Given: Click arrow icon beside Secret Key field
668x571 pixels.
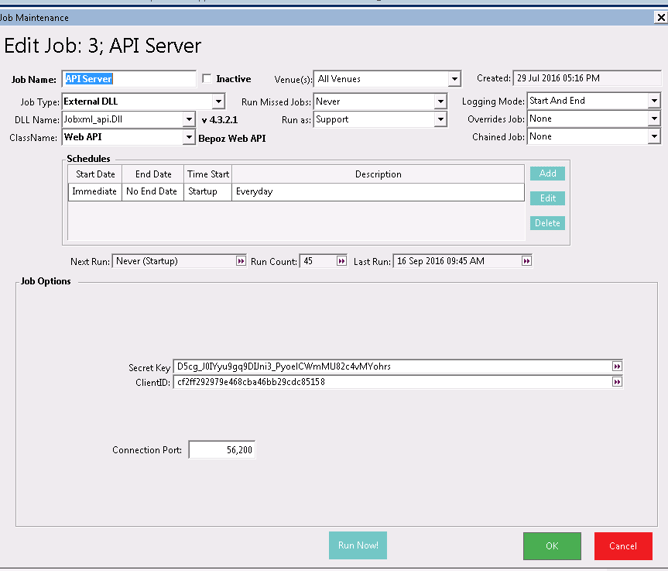Looking at the screenshot, I should click(617, 367).
